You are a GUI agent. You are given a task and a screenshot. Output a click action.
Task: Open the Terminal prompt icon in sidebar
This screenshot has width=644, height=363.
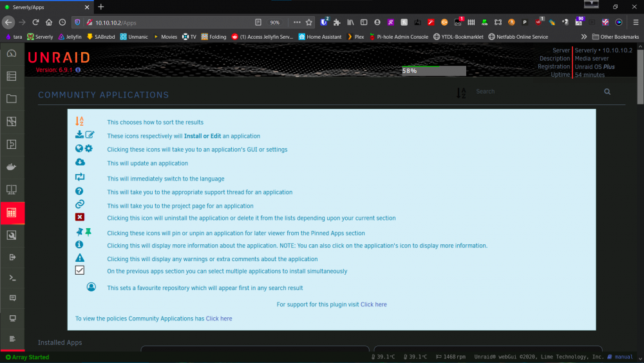coord(12,278)
